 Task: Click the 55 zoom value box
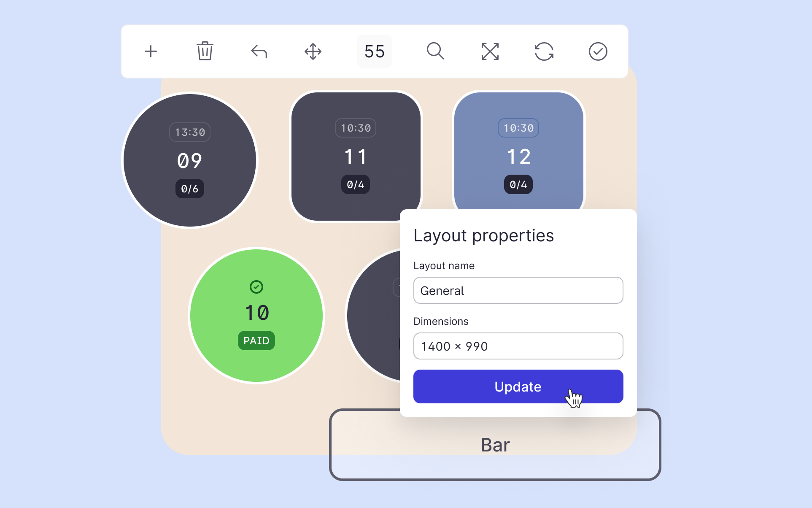tap(375, 51)
